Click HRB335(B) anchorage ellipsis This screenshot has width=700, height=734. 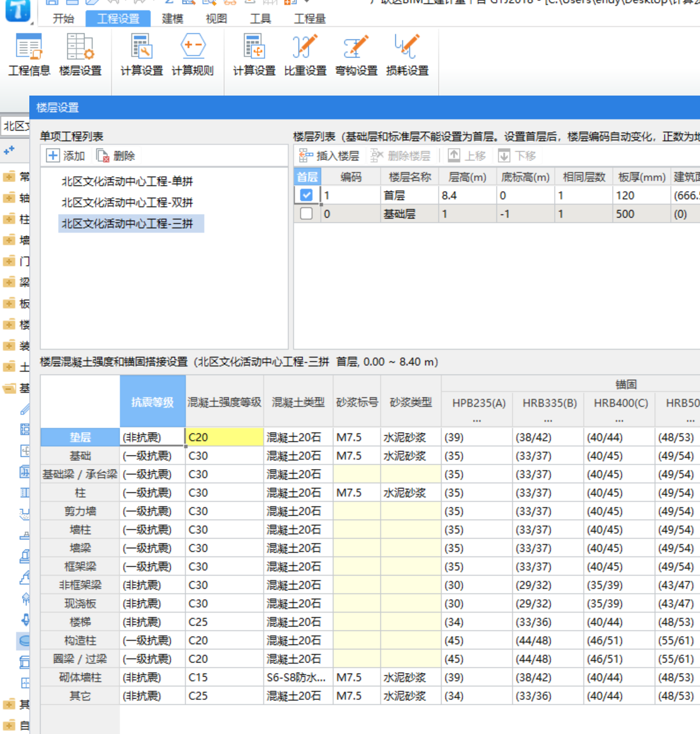tap(548, 420)
